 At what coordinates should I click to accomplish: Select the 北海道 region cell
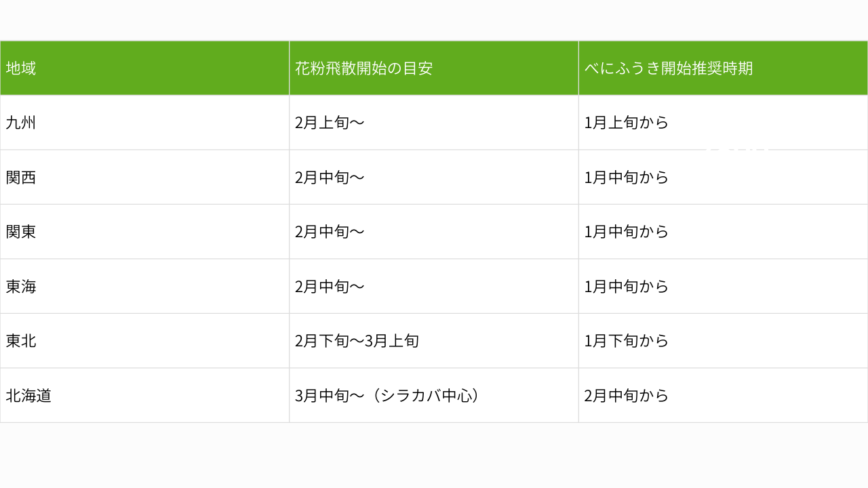(28, 396)
